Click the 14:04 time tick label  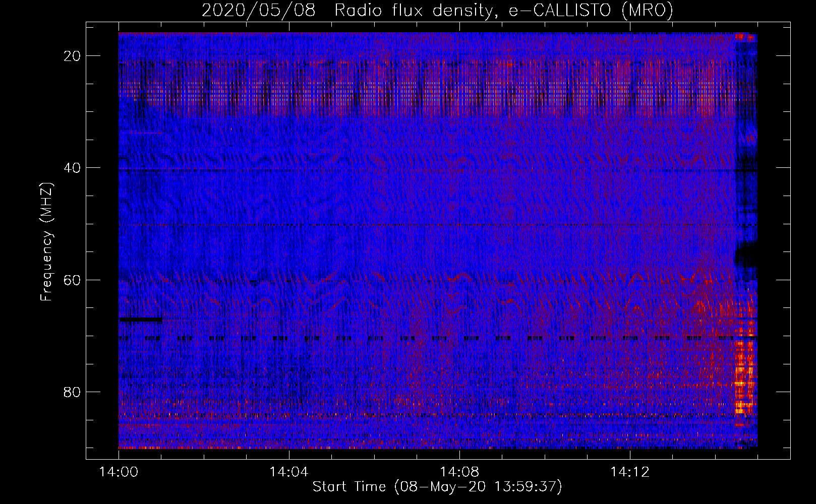(289, 472)
